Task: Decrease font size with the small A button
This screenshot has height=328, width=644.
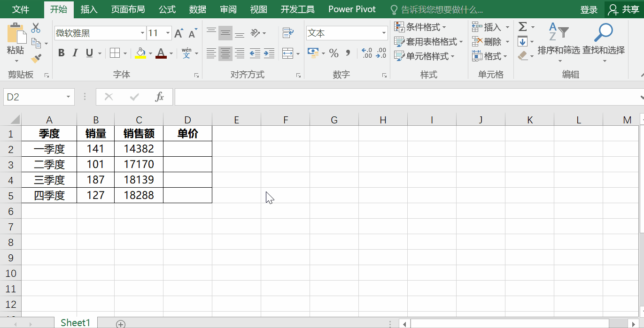Action: tap(193, 33)
